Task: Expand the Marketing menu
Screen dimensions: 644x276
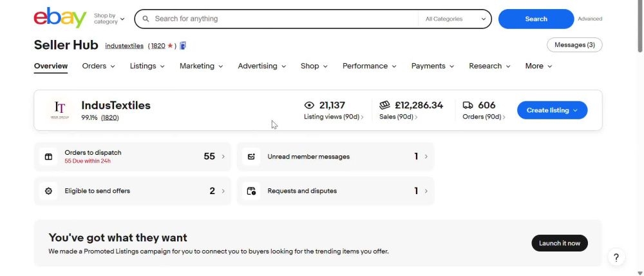Action: pos(201,66)
